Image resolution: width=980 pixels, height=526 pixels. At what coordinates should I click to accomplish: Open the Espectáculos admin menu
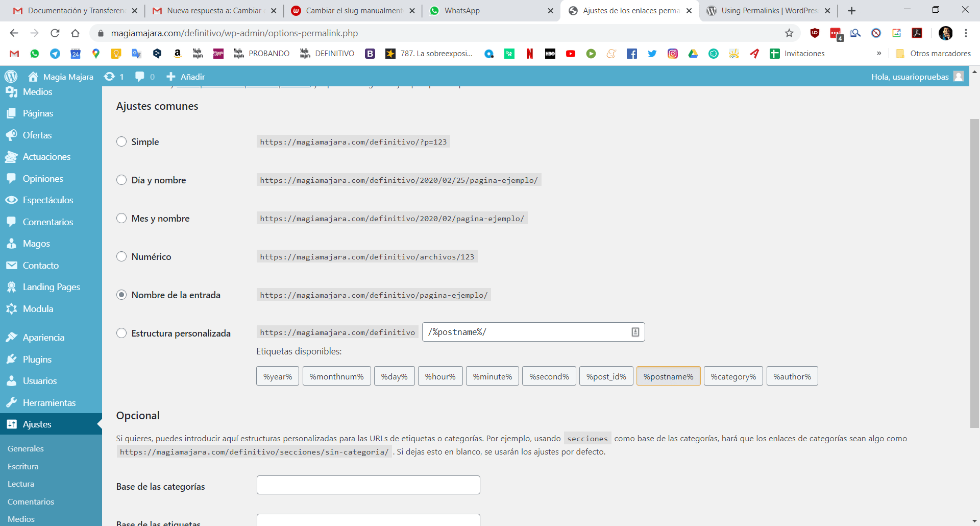coord(51,200)
